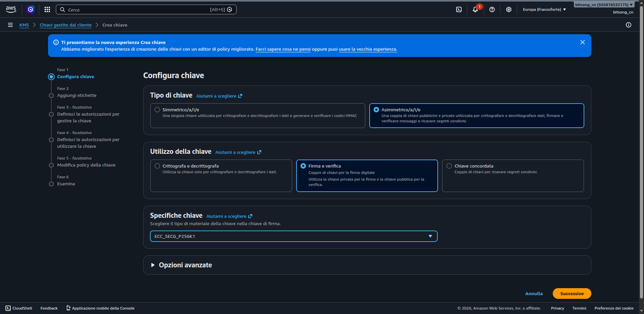644x314 pixels.
Task: Click Aiutami a scegliere beside Specifiche chiave
Action: (229, 216)
